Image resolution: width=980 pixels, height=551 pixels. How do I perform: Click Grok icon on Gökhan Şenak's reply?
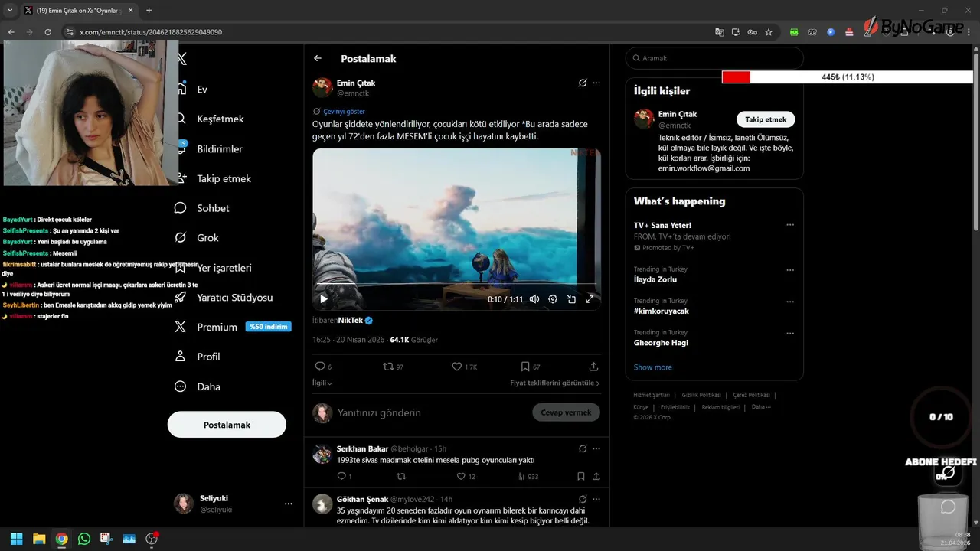pos(583,499)
